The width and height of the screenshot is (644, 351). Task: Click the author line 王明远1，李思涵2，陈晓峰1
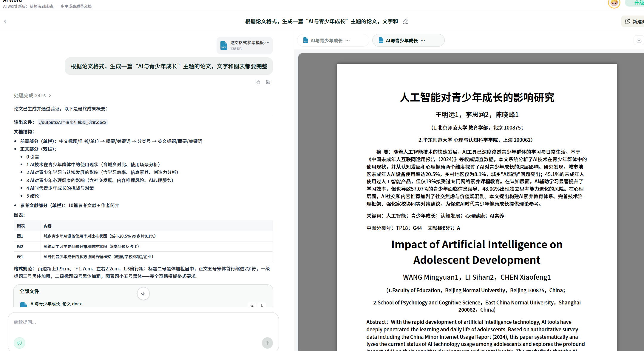coord(477,115)
